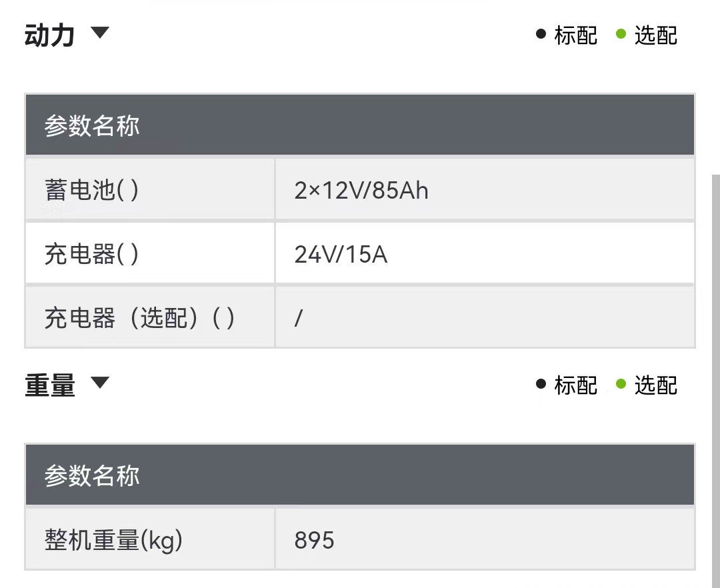Select the 充电器（选配） parameter row
The image size is (720, 588).
[x=360, y=317]
